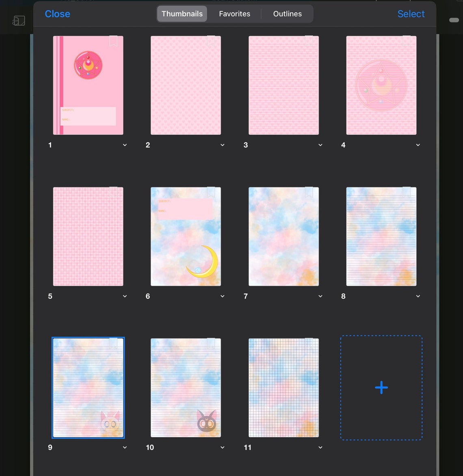Switch to the Favorites tab

(x=234, y=14)
